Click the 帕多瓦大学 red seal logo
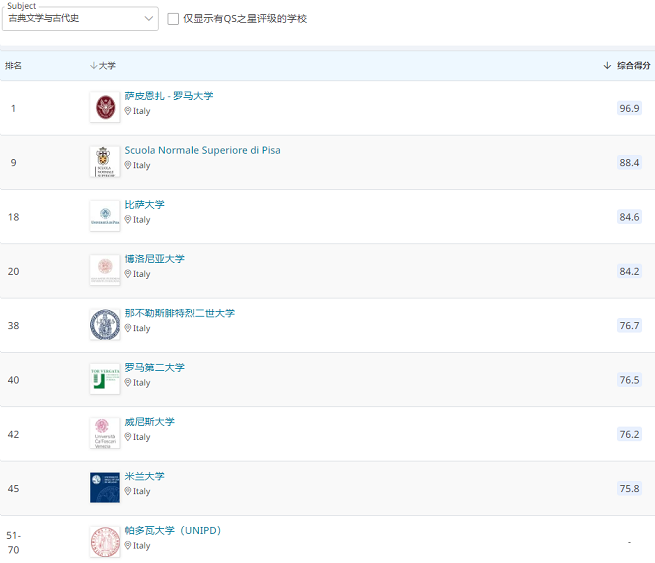Image resolution: width=655 pixels, height=563 pixels. pos(105,542)
